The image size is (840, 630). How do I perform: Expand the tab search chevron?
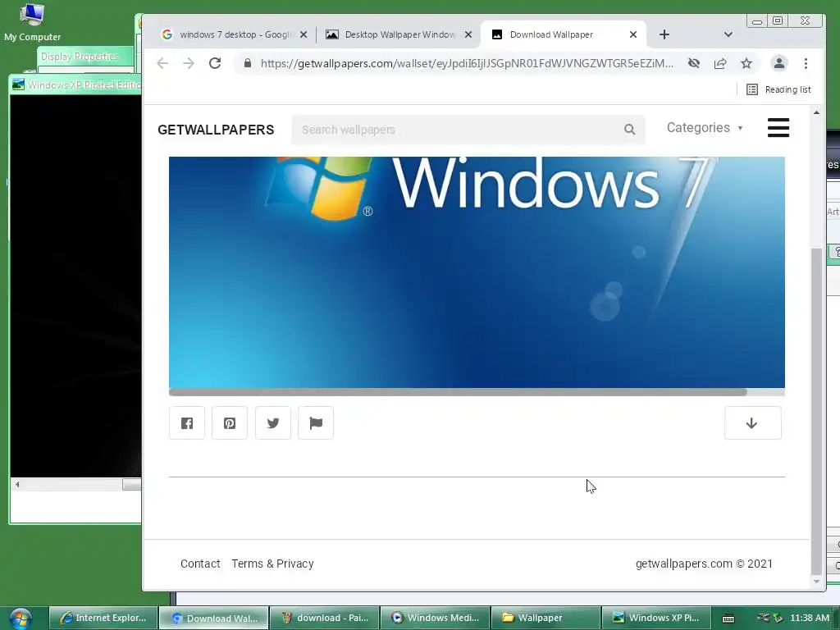[728, 34]
